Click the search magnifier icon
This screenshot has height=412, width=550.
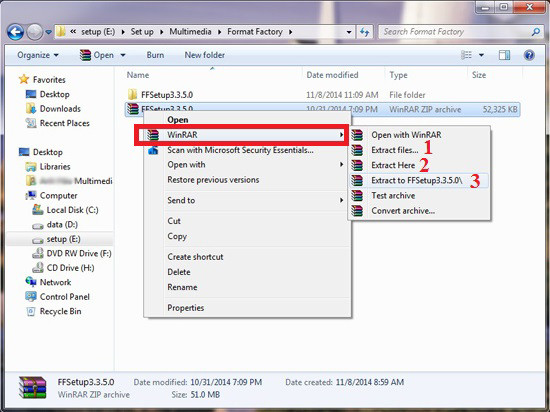(x=536, y=32)
